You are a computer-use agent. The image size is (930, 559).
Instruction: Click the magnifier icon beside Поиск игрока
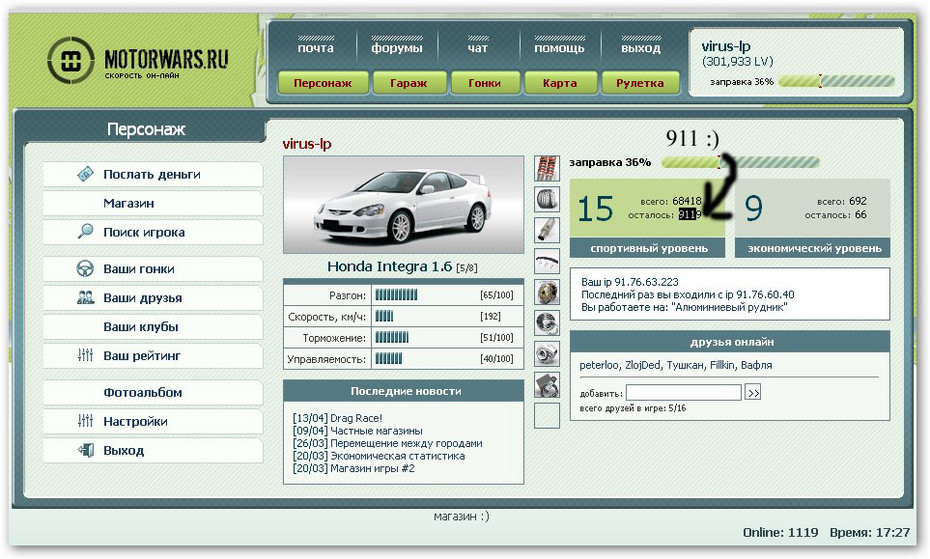(x=85, y=231)
